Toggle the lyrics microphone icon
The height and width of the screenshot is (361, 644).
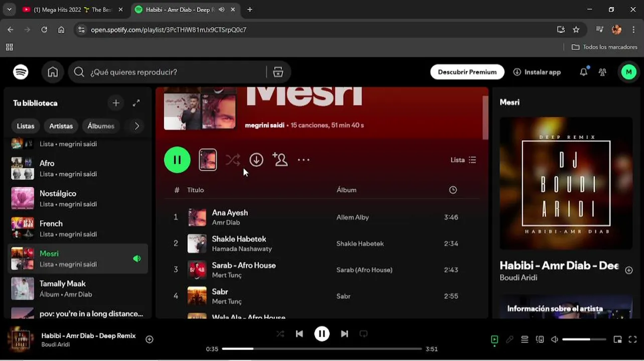(510, 339)
